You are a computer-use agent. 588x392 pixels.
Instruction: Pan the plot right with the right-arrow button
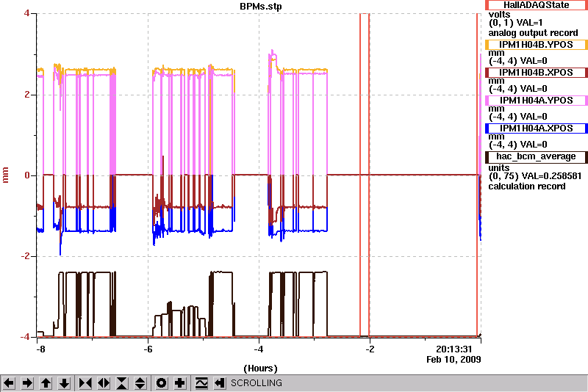click(x=27, y=383)
